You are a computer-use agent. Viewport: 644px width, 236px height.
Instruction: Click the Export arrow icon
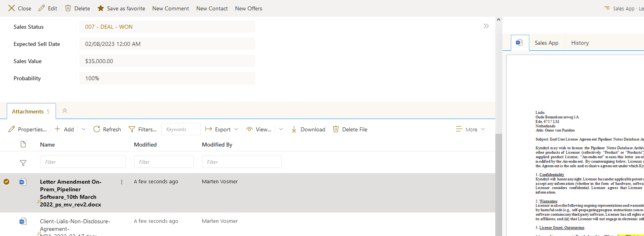pos(208,129)
